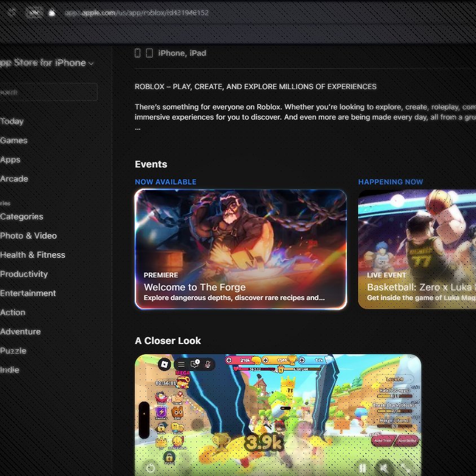Click the "iPhone, iPad" compatibility text

coord(182,53)
